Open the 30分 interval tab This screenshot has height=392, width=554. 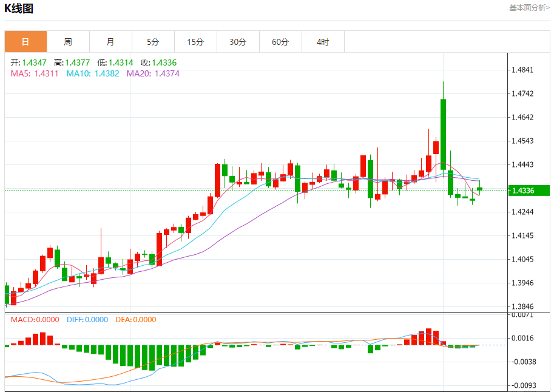pos(238,42)
